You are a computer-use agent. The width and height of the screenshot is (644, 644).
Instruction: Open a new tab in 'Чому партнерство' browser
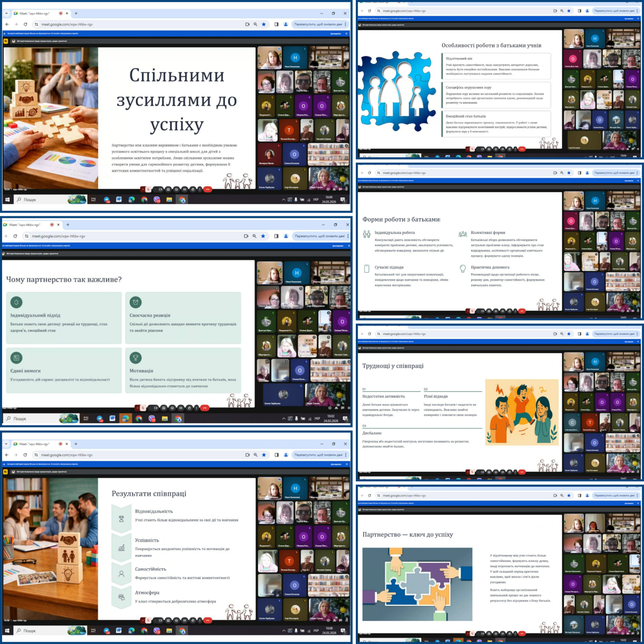click(x=68, y=224)
